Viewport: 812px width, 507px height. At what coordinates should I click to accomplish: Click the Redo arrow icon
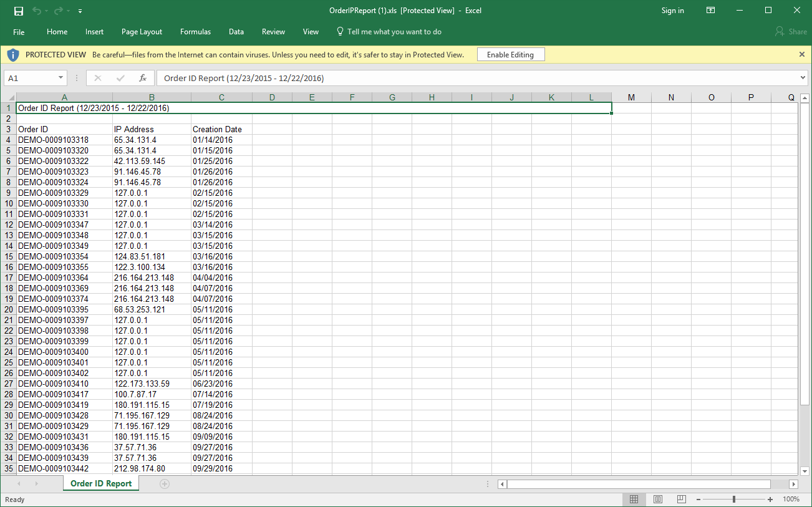(59, 11)
